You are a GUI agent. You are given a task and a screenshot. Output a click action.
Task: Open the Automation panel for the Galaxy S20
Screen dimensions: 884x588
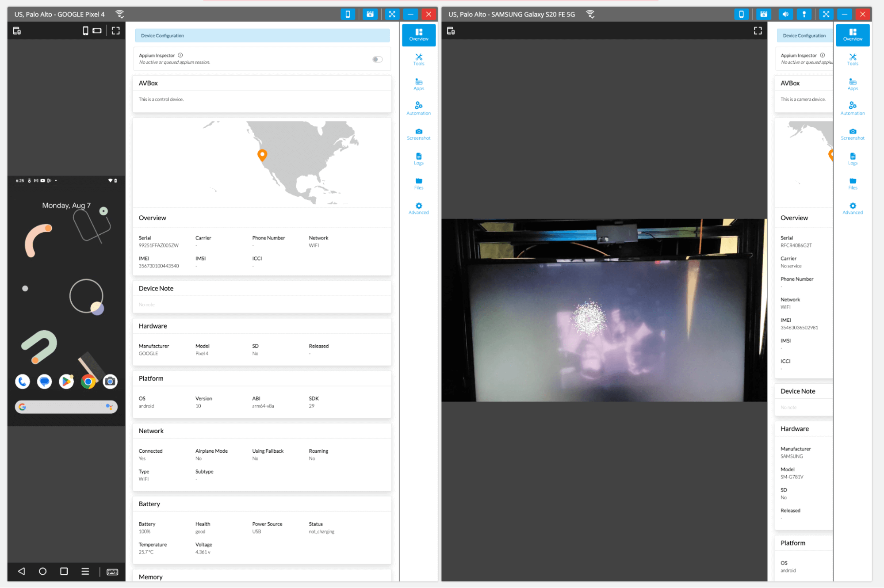tap(852, 109)
